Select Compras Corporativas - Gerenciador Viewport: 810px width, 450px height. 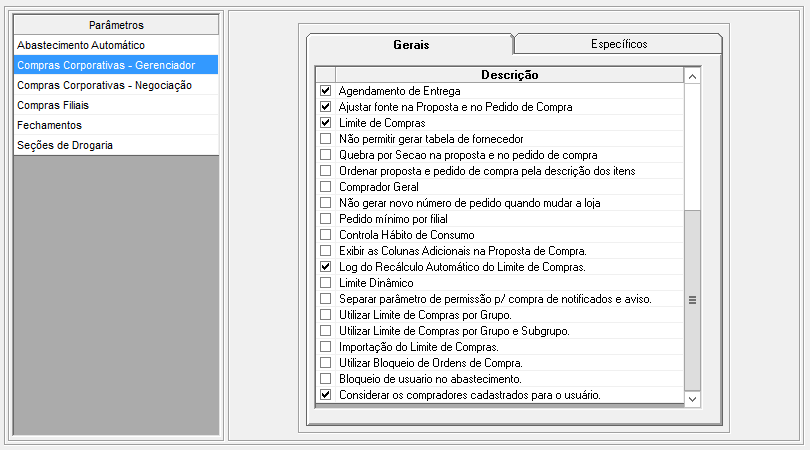click(x=116, y=66)
